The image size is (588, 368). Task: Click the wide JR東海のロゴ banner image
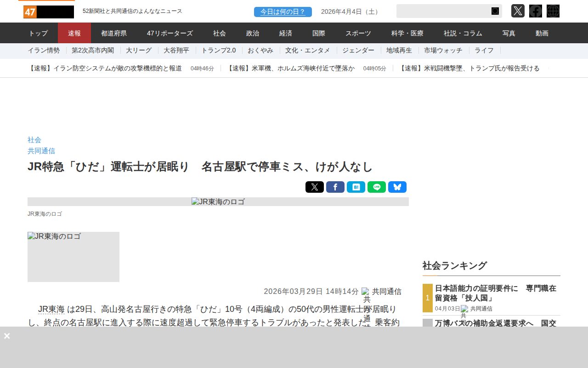[218, 201]
